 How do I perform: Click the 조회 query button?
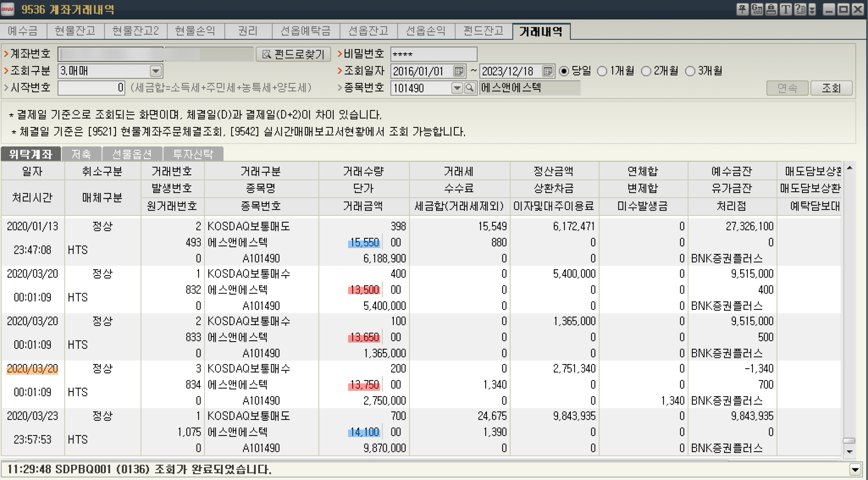click(831, 88)
